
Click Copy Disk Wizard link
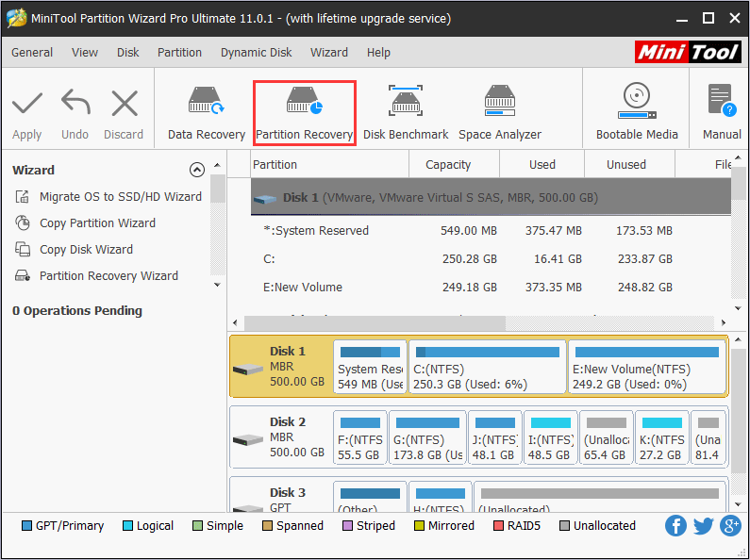pyautogui.click(x=86, y=250)
